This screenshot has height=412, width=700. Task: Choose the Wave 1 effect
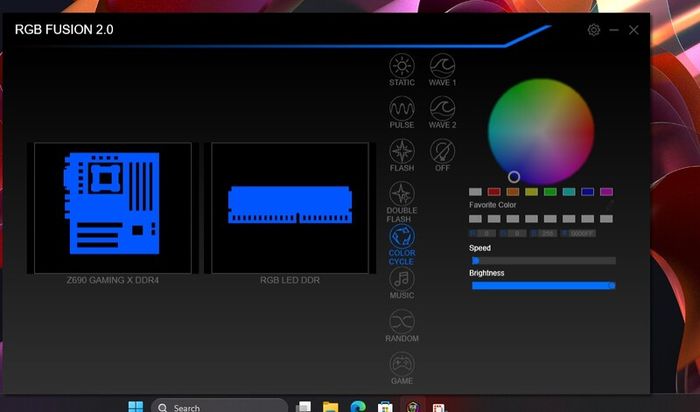(442, 70)
